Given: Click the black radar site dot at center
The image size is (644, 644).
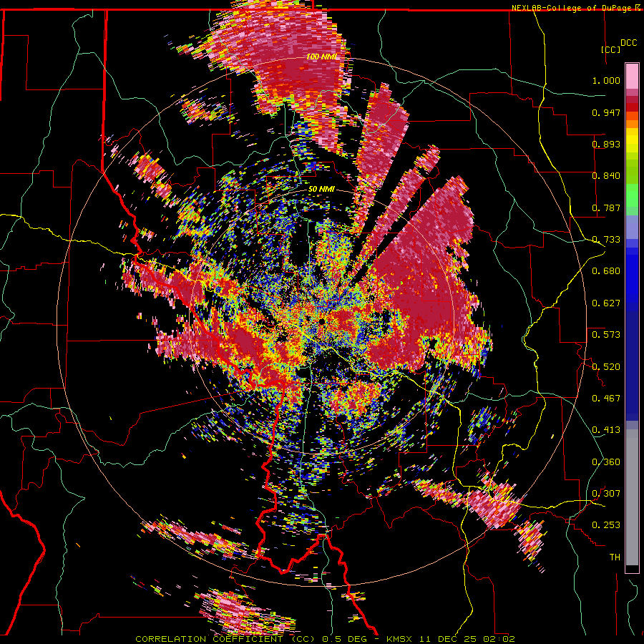Looking at the screenshot, I should (321, 321).
